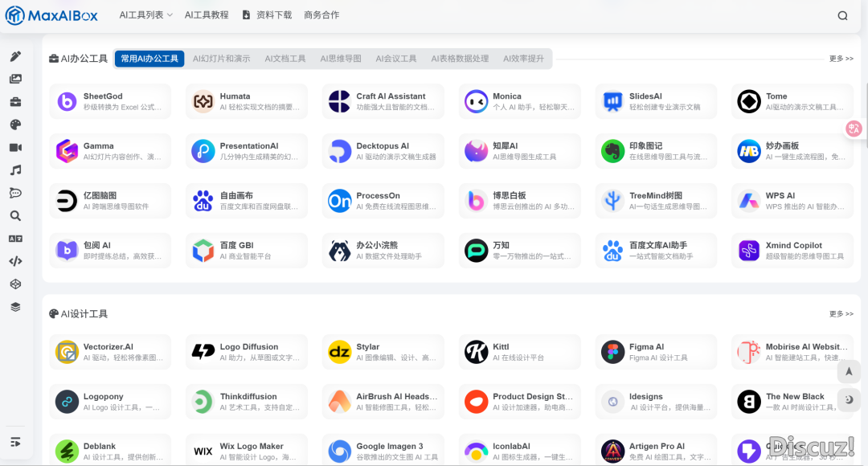The image size is (868, 466).
Task: Open the translation A-Z sidebar icon
Action: click(15, 239)
